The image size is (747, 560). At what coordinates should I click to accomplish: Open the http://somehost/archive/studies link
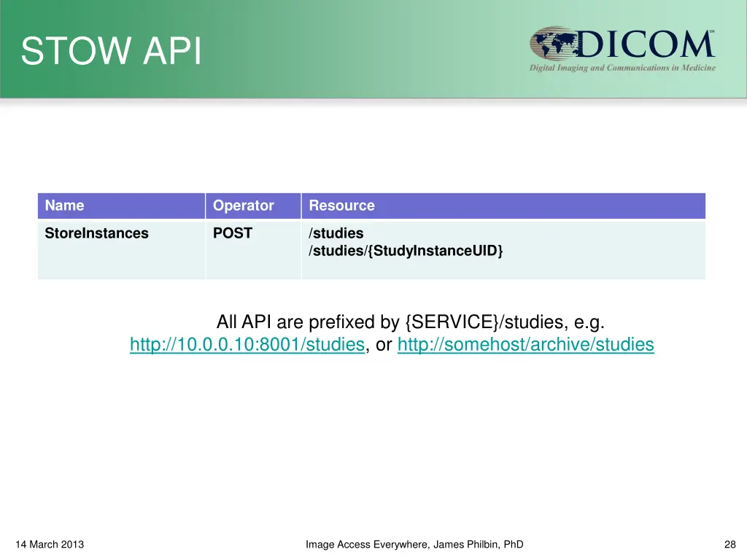[x=525, y=344]
